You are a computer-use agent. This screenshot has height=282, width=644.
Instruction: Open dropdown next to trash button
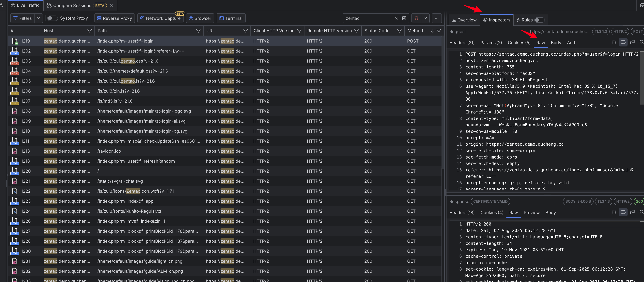click(x=425, y=18)
